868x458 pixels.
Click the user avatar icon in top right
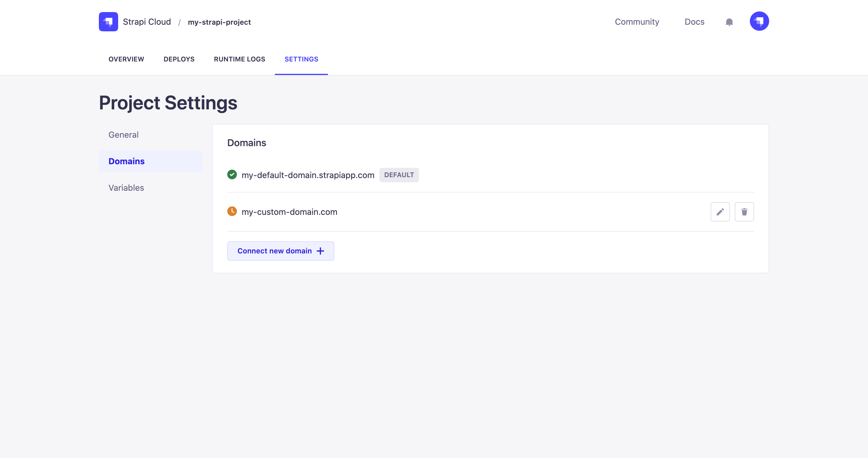(x=759, y=22)
